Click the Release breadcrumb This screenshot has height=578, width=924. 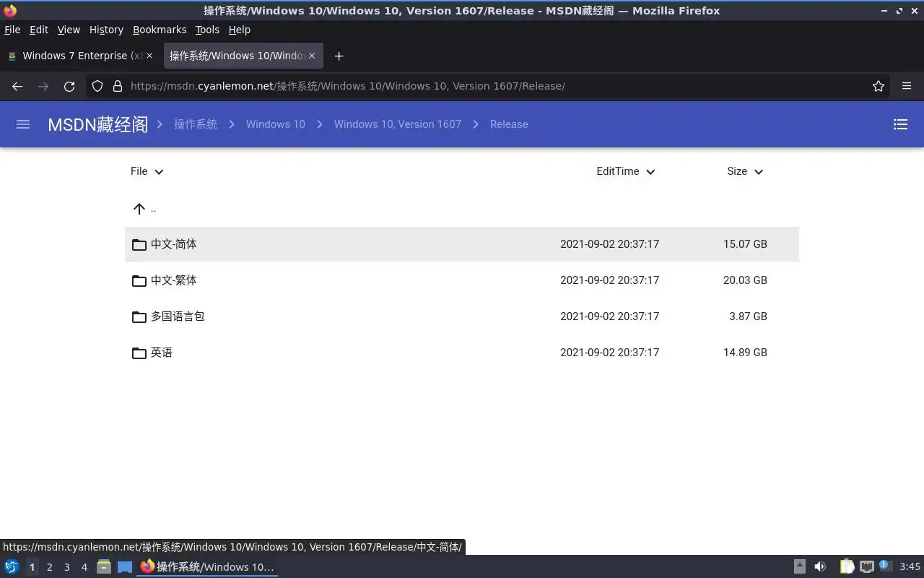pos(509,124)
